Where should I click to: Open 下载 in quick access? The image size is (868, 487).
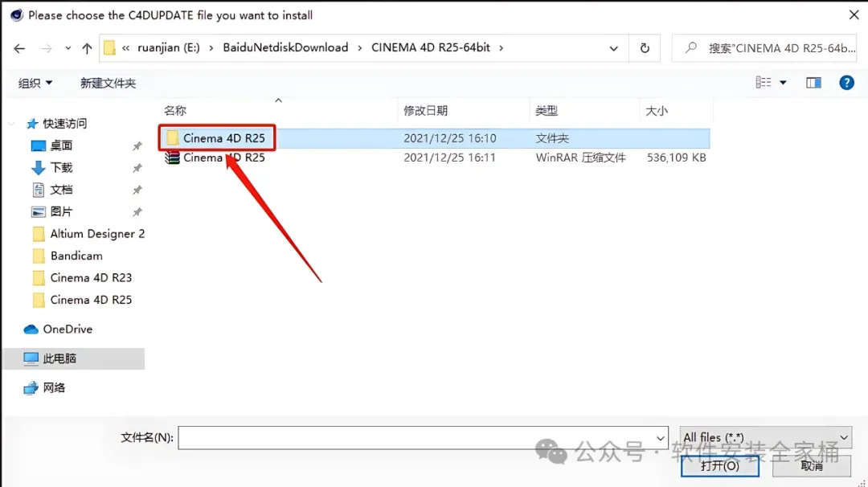pos(61,168)
